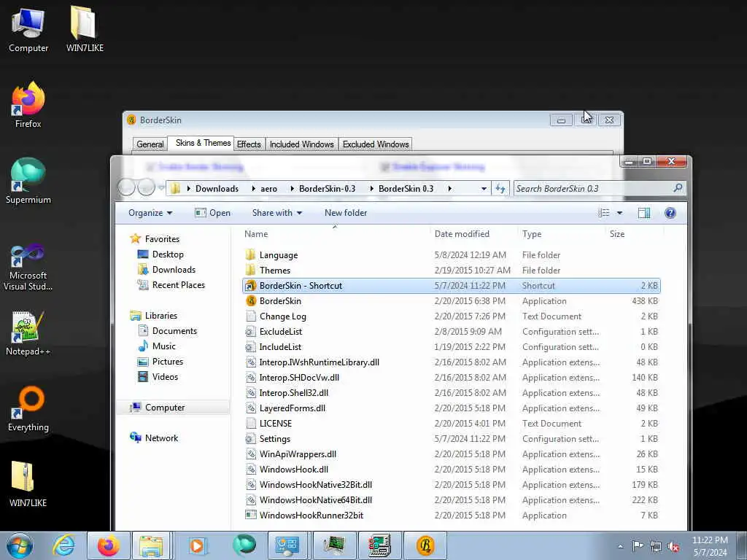Click the muted volume tray icon
The image size is (747, 560).
pos(673,547)
